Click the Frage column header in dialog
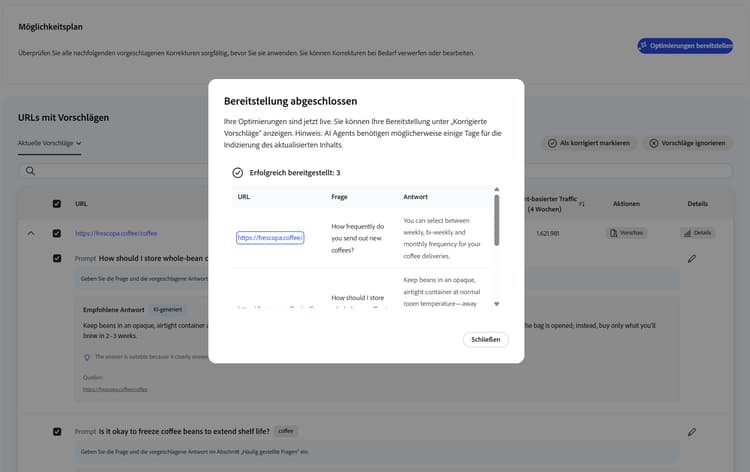The image size is (750, 472). click(x=339, y=197)
